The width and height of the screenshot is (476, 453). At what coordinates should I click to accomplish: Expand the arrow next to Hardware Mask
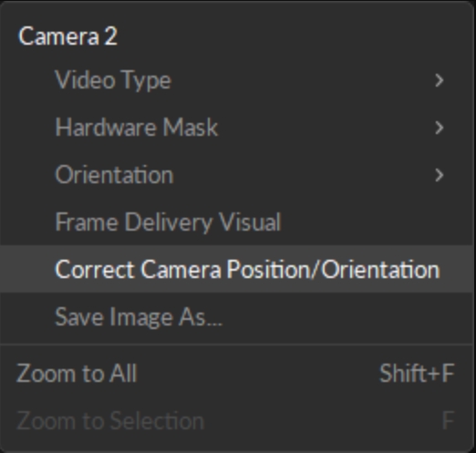tap(440, 128)
